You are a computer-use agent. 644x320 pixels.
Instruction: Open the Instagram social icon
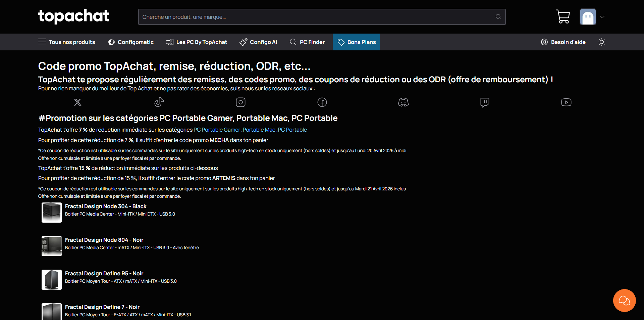[x=240, y=102]
